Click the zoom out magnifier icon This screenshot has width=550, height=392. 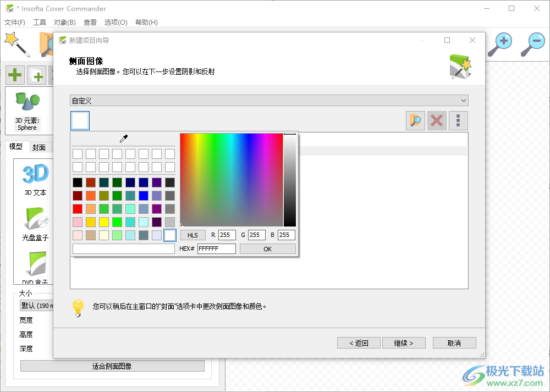pyautogui.click(x=532, y=44)
